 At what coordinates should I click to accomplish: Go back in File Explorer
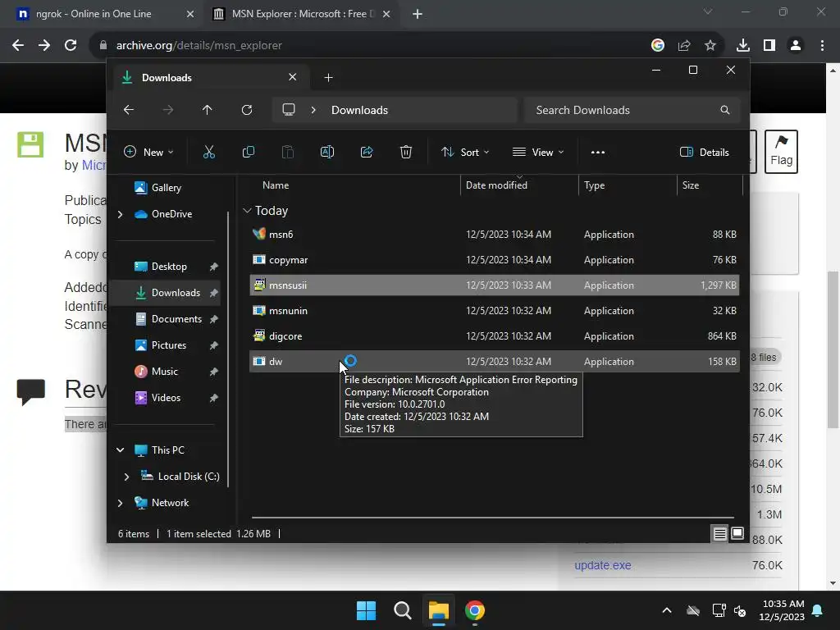(x=129, y=110)
